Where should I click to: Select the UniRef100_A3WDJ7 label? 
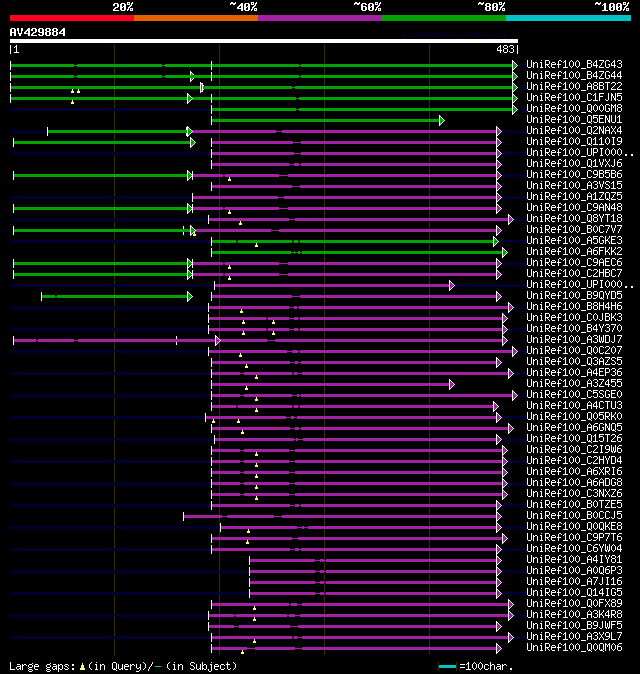574,340
